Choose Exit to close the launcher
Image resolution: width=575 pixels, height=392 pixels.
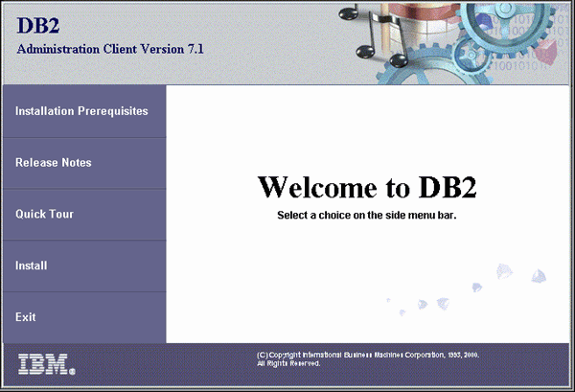pos(84,317)
